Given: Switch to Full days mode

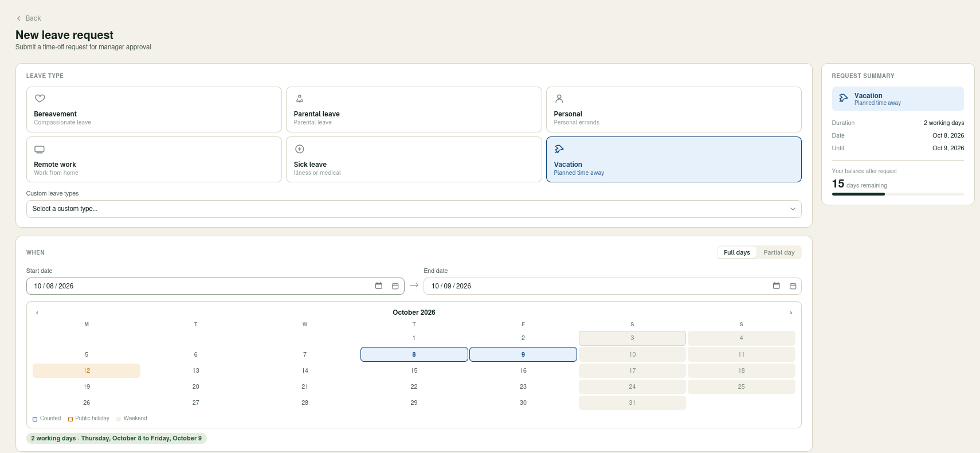Looking at the screenshot, I should [737, 252].
